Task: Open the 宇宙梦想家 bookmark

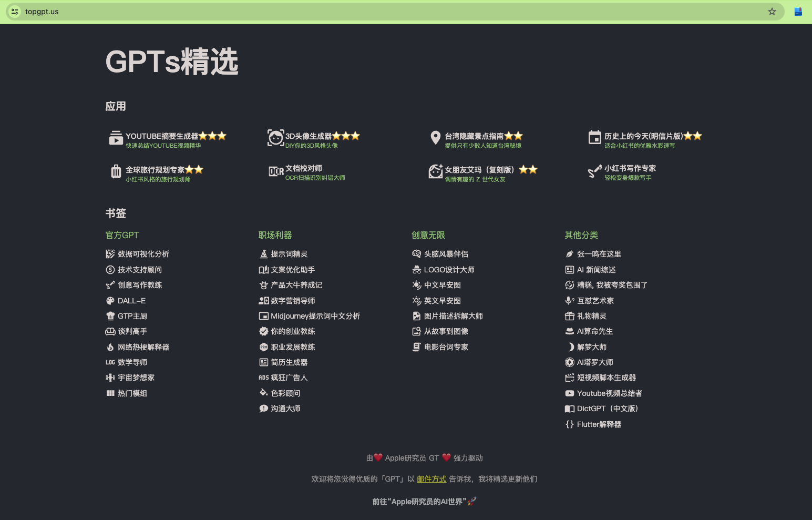Action: [x=136, y=378]
